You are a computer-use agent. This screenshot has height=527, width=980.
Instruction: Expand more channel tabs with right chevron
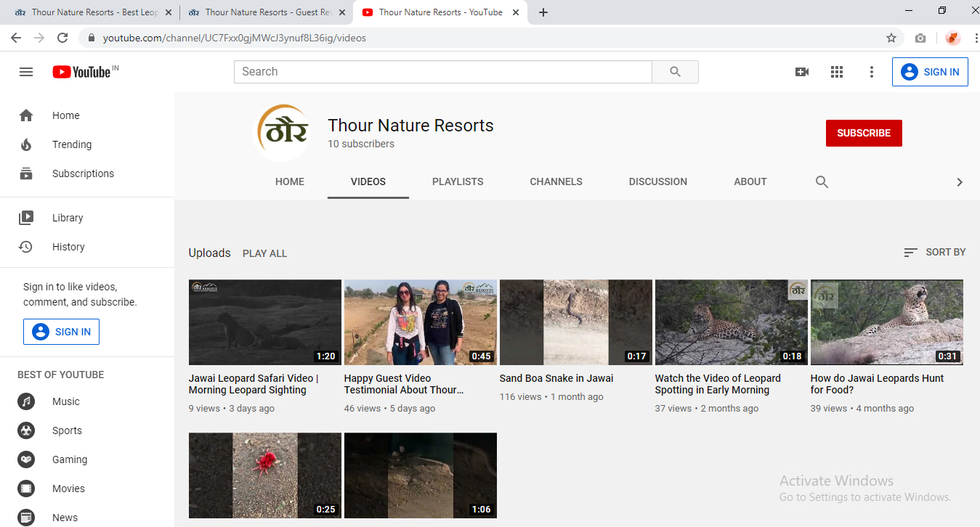click(960, 182)
